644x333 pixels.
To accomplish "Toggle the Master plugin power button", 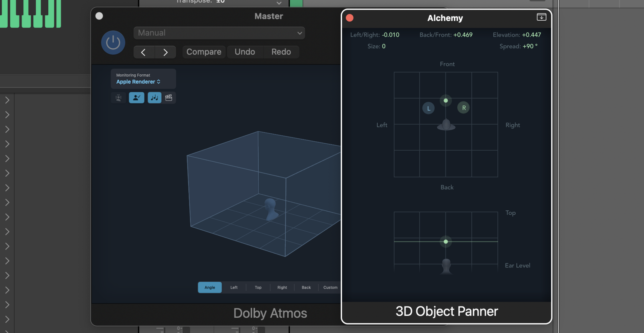I will click(x=113, y=43).
